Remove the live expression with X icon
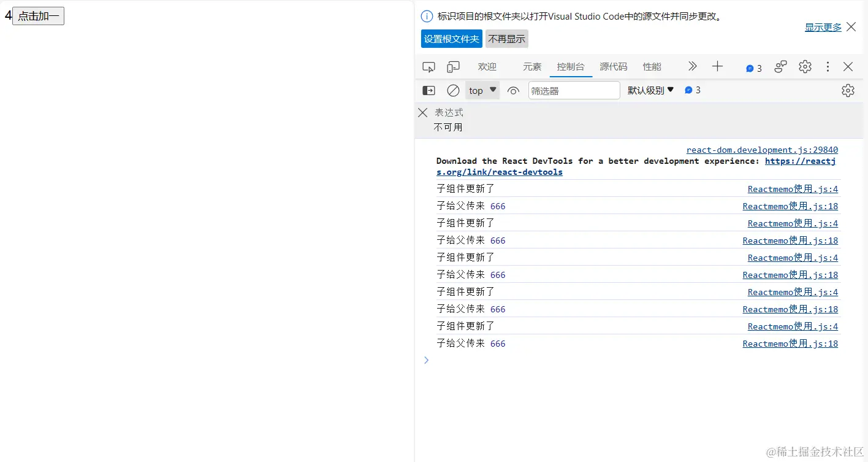Screen dimensions: 868x462 point(422,112)
